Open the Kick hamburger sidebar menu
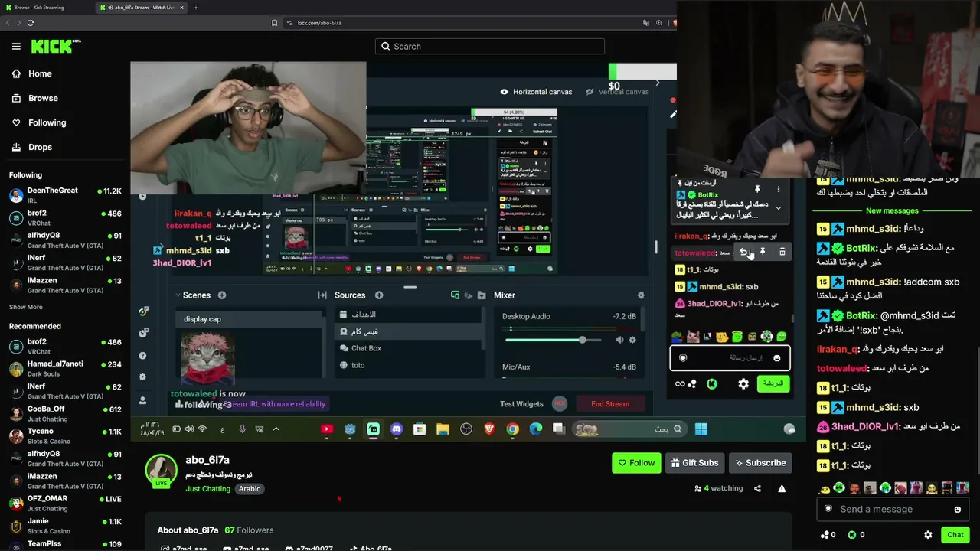The image size is (980, 551). click(x=16, y=46)
